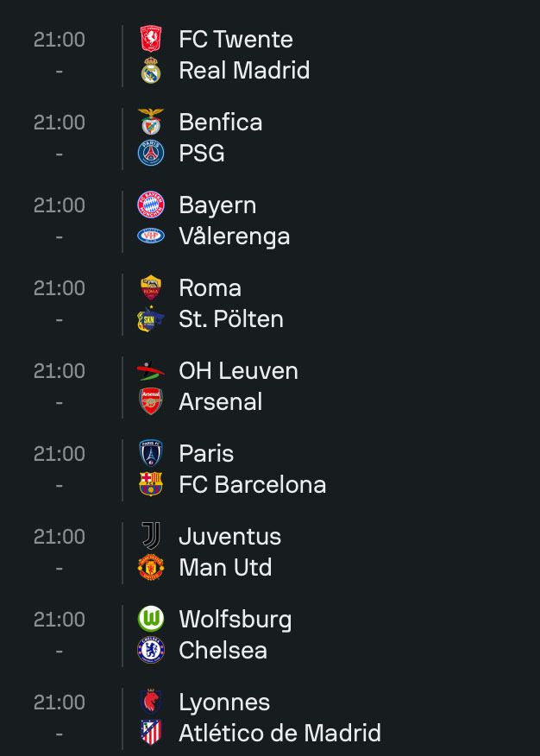Image resolution: width=540 pixels, height=756 pixels.
Task: Click the Vålerenga oval logo
Action: [151, 236]
